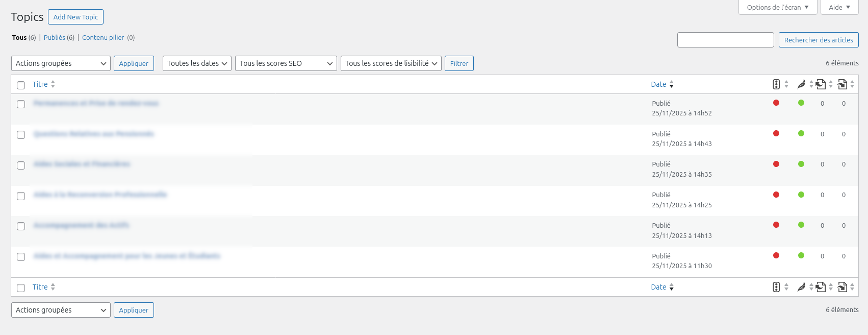Click the incoming internal links icon in the table header

842,84
